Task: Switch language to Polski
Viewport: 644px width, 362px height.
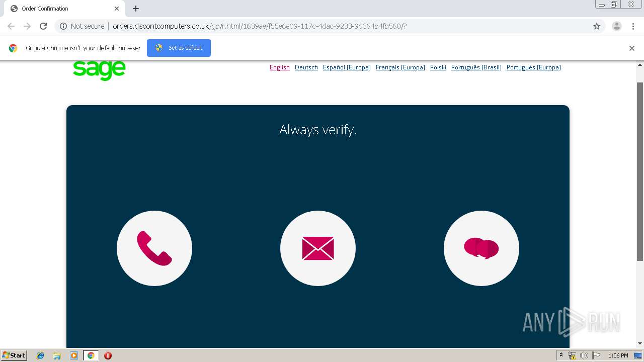Action: (438, 67)
